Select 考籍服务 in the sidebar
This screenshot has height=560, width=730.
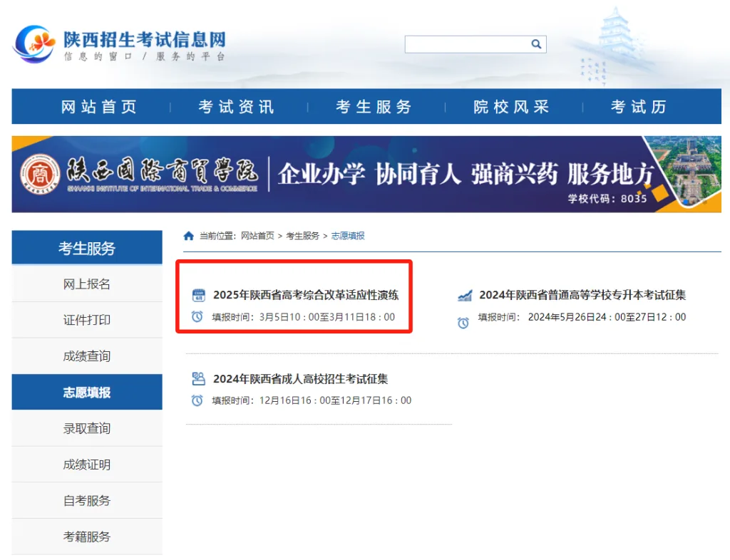coord(87,536)
